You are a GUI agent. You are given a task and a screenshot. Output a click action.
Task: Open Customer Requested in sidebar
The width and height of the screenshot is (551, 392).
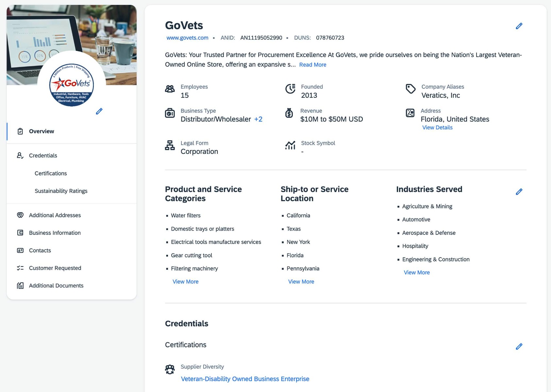[55, 268]
